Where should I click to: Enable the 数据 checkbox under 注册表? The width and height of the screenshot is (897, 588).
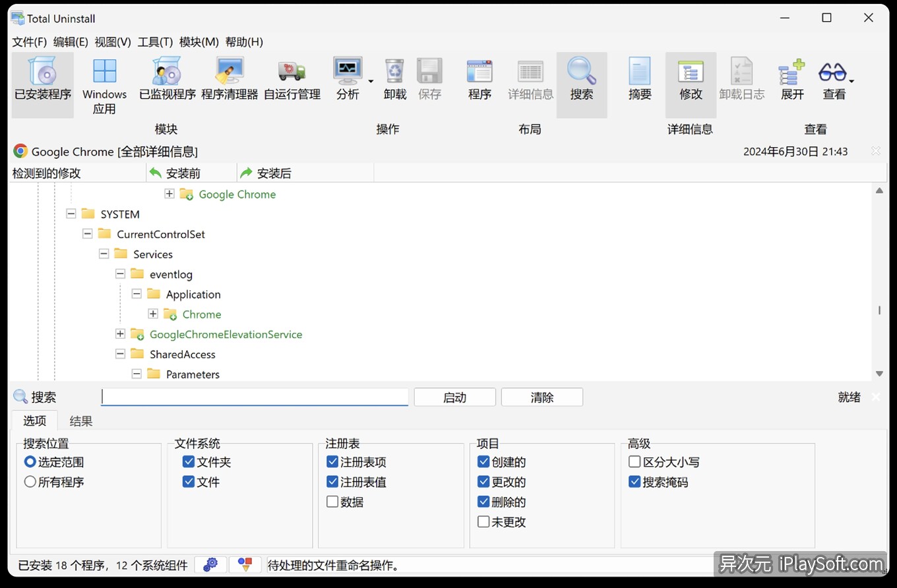pyautogui.click(x=332, y=502)
